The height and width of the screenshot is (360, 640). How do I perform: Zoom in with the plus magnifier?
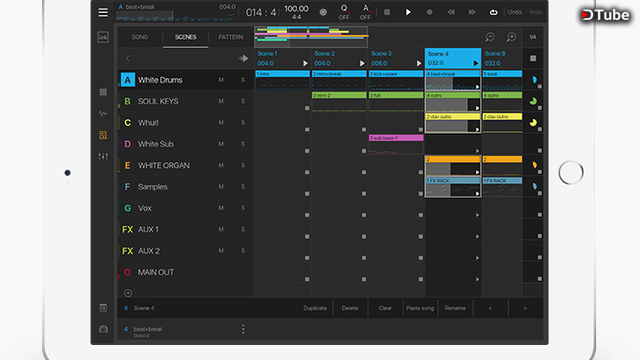click(x=511, y=37)
